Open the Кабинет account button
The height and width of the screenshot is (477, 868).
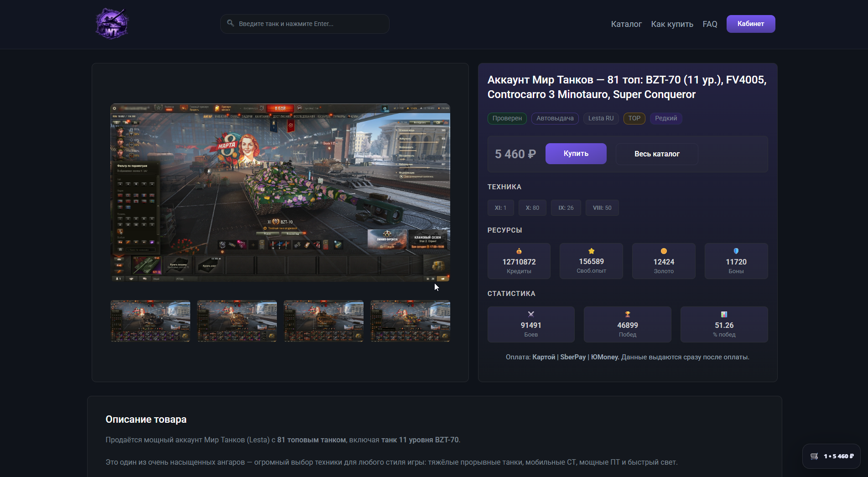(751, 24)
